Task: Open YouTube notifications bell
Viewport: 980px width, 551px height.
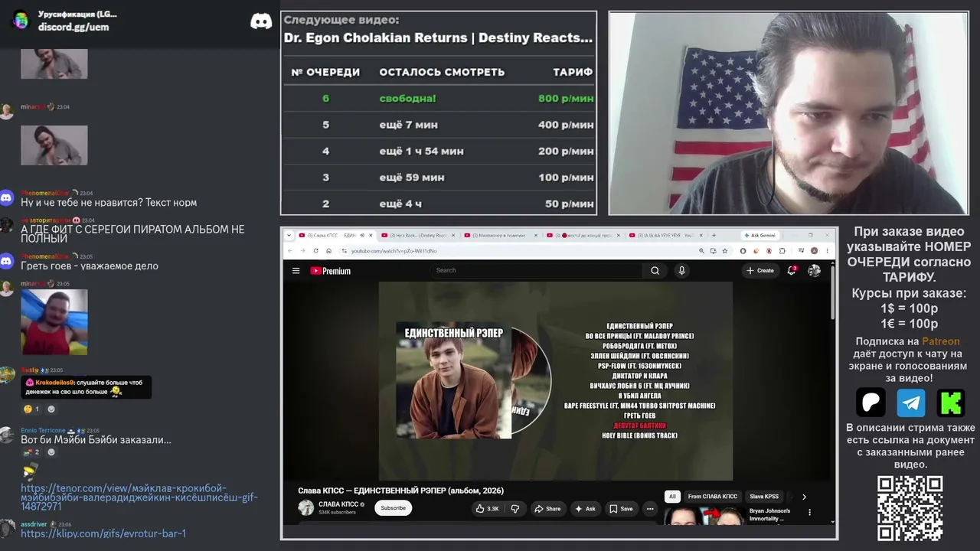Action: (792, 270)
